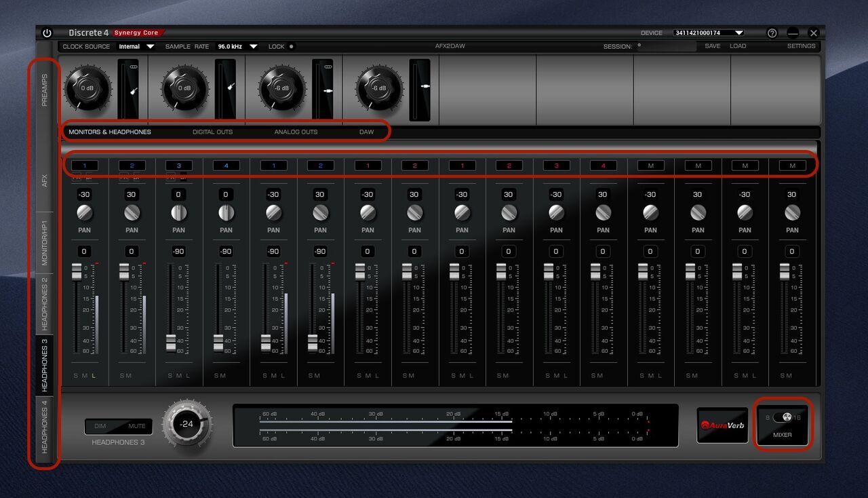Switch to the Analog Outs tab
868x498 pixels.
296,132
